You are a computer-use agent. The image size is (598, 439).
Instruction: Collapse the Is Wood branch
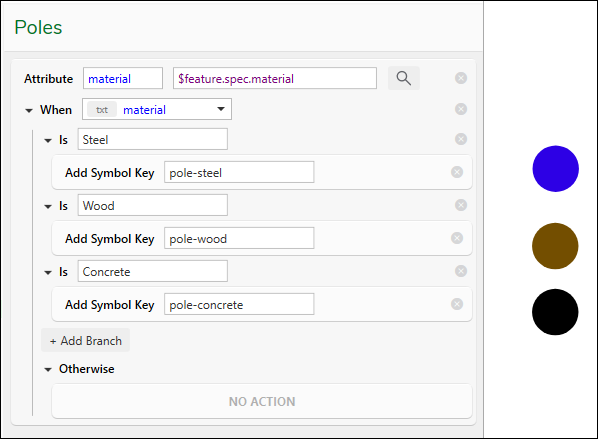(x=48, y=207)
